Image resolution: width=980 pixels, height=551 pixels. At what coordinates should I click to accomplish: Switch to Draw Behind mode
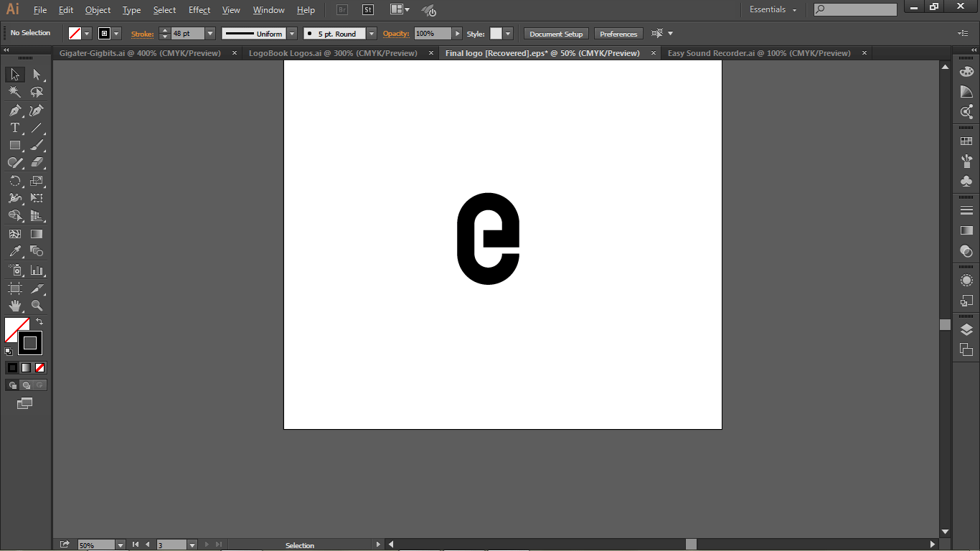coord(26,385)
